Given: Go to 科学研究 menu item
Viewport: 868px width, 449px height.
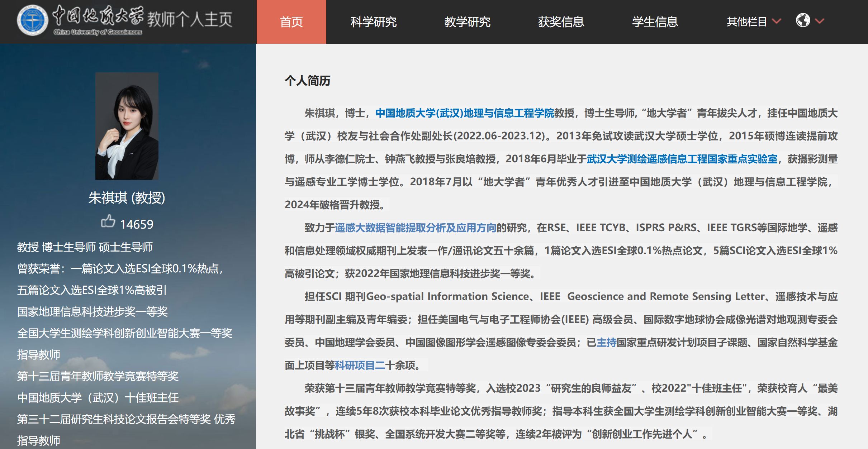Looking at the screenshot, I should [x=374, y=22].
